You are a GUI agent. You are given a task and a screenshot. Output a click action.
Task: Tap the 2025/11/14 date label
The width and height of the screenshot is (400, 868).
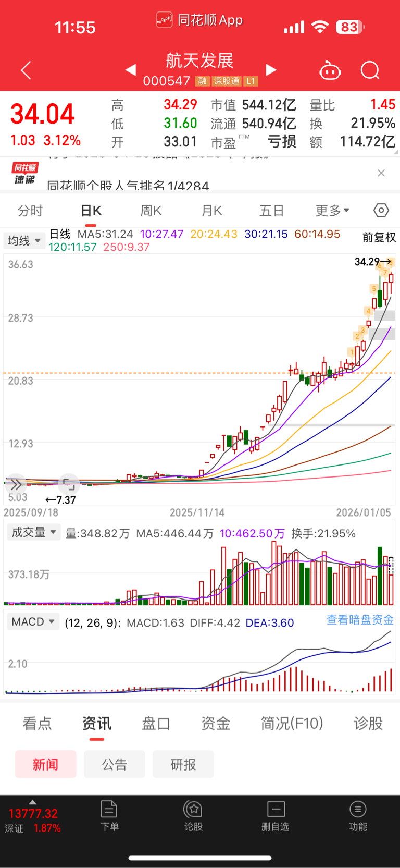coord(197,512)
